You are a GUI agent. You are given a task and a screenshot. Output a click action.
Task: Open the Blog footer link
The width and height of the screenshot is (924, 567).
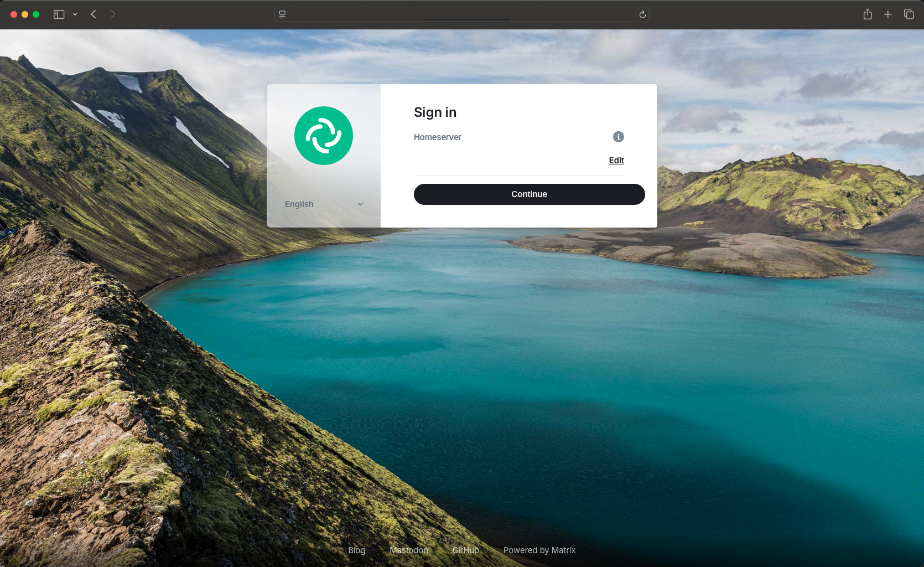(x=357, y=550)
